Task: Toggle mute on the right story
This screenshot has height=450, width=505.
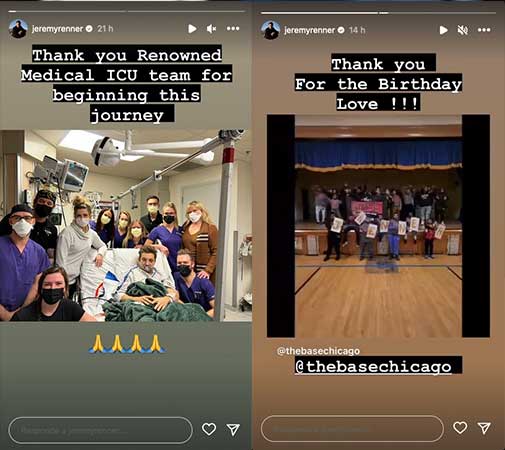Action: (x=463, y=30)
